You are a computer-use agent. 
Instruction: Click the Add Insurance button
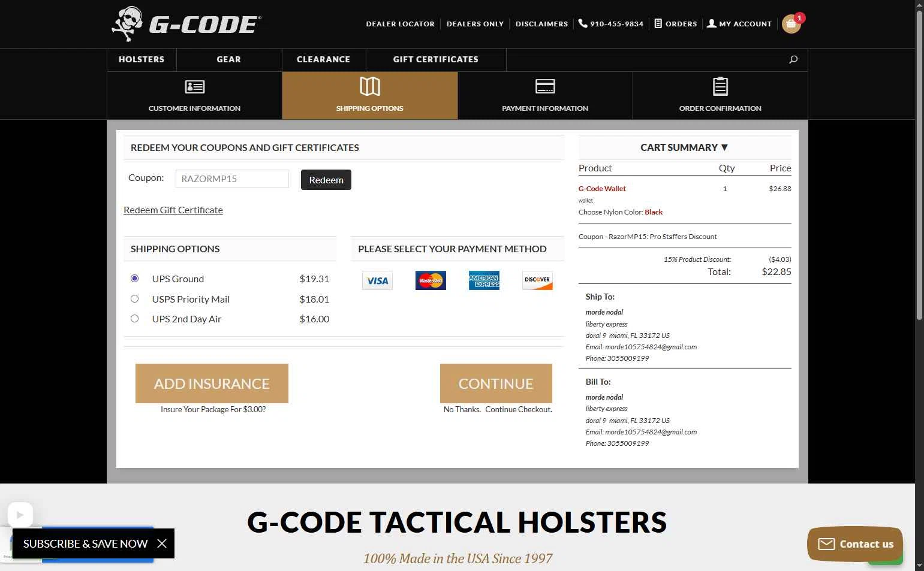pyautogui.click(x=212, y=383)
